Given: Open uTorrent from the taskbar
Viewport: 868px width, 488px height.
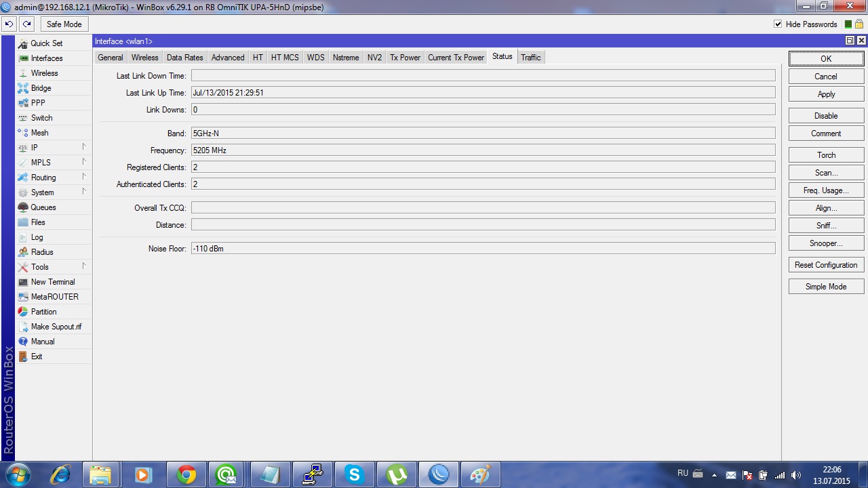Looking at the screenshot, I should point(396,475).
